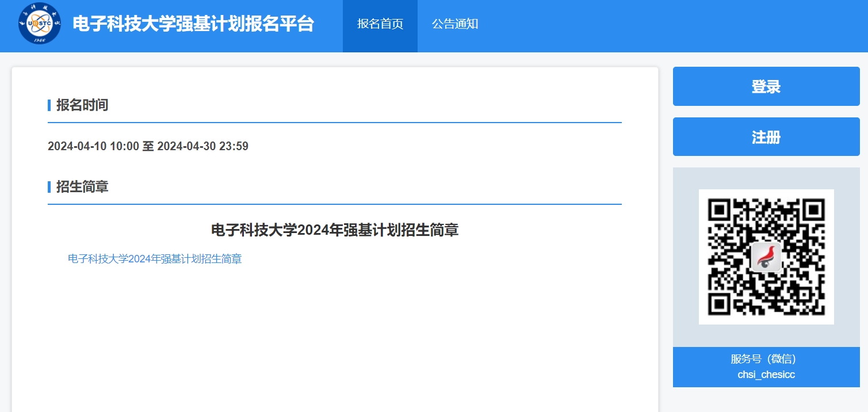Image resolution: width=868 pixels, height=412 pixels.
Task: Click the top-left corner of QR code
Action: (x=719, y=209)
